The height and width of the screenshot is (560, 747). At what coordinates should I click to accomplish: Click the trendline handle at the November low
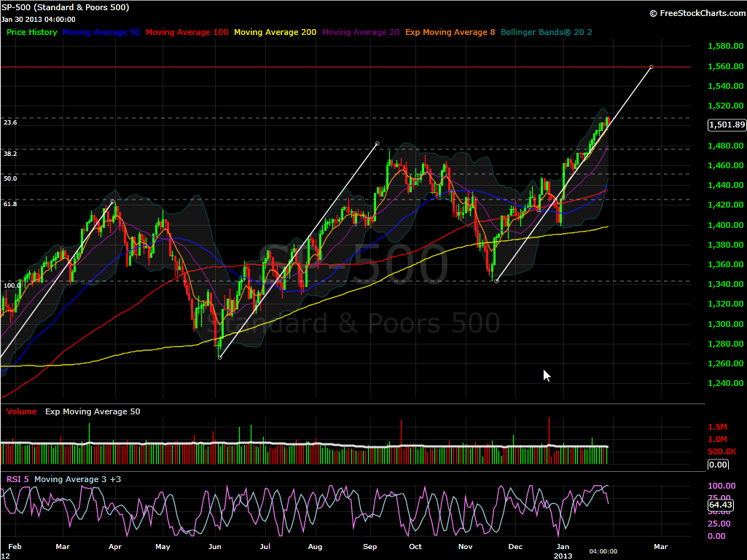click(x=496, y=281)
